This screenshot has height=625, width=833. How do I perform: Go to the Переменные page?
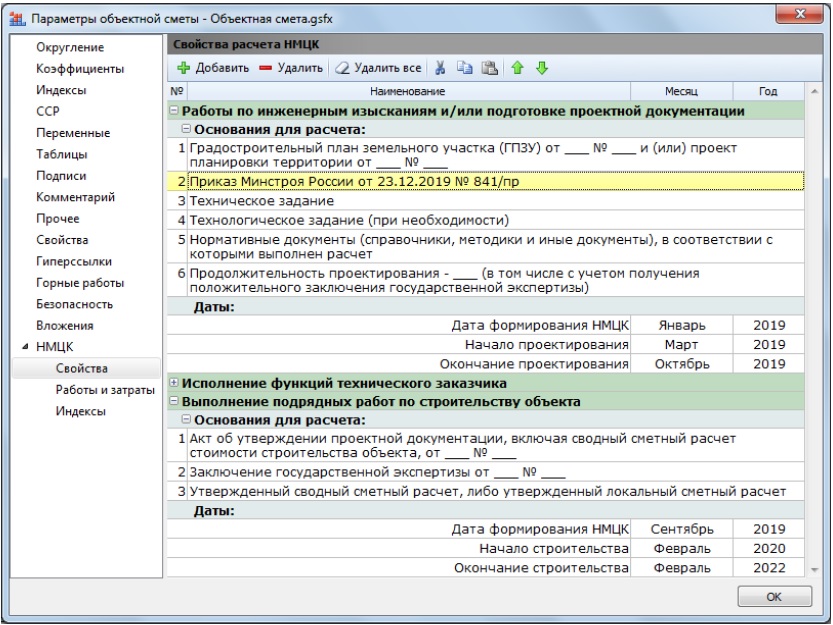(x=73, y=133)
